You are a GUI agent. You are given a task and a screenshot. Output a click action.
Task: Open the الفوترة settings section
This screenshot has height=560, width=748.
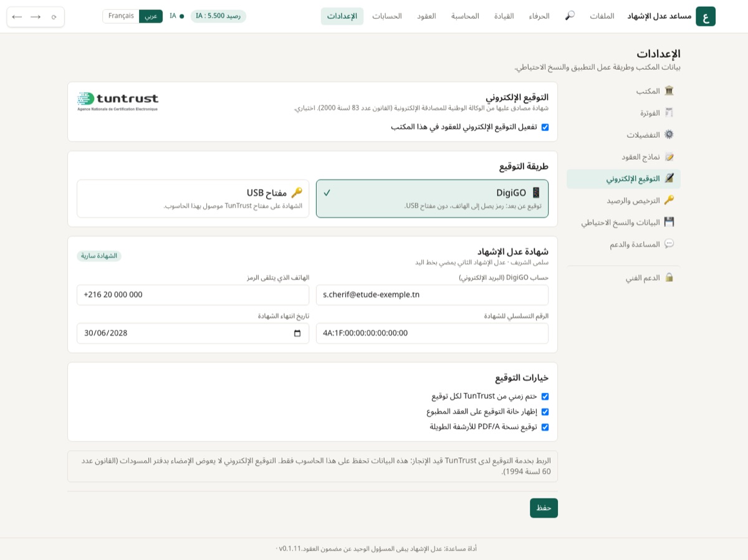tap(623, 113)
